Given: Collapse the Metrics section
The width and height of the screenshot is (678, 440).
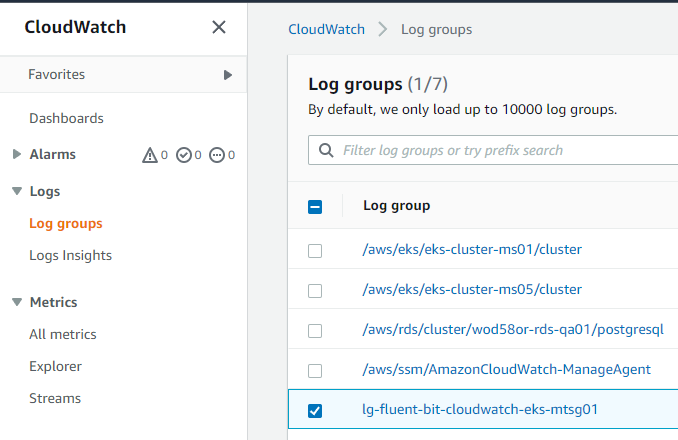Looking at the screenshot, I should 16,302.
